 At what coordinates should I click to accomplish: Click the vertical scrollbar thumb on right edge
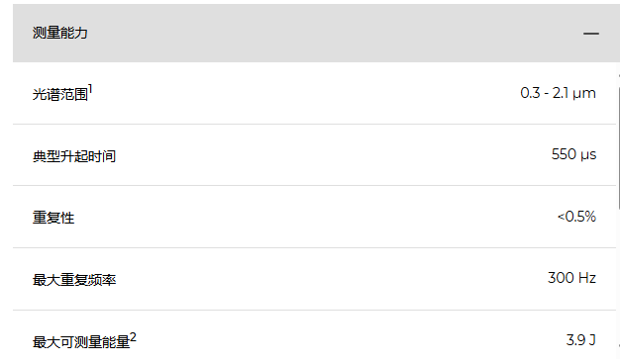coord(619,148)
